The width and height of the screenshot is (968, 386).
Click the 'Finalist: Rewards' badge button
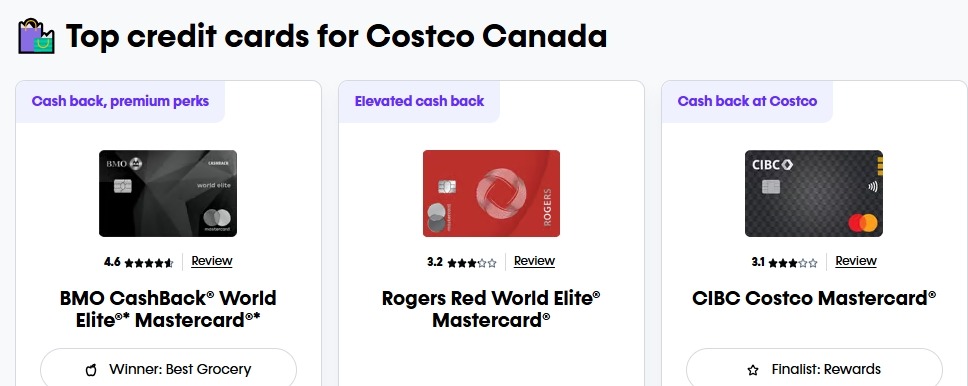click(814, 369)
